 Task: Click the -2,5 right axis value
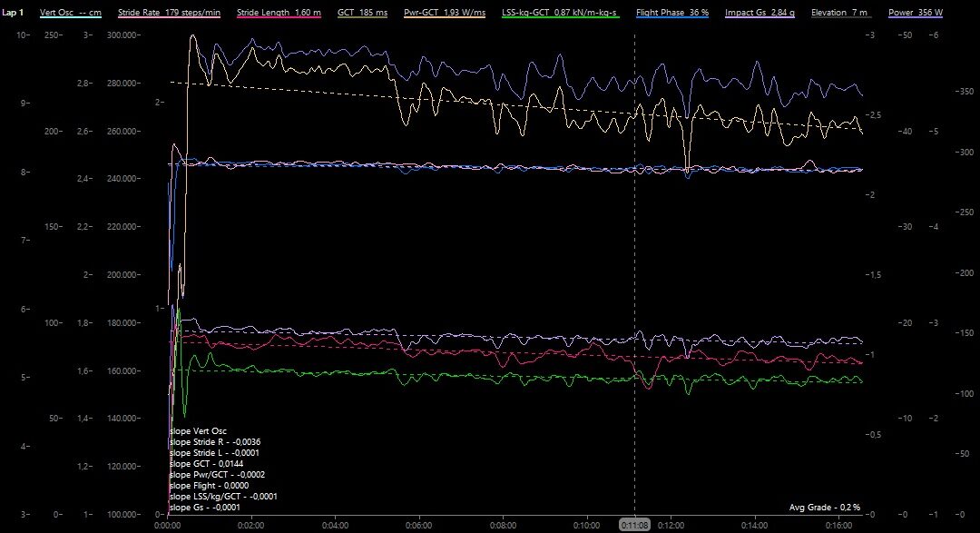(873, 115)
